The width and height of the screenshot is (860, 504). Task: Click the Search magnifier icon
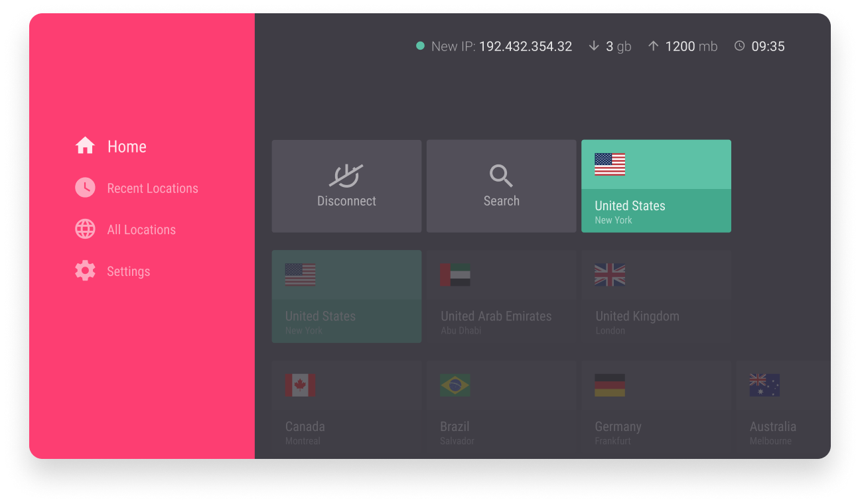(501, 176)
